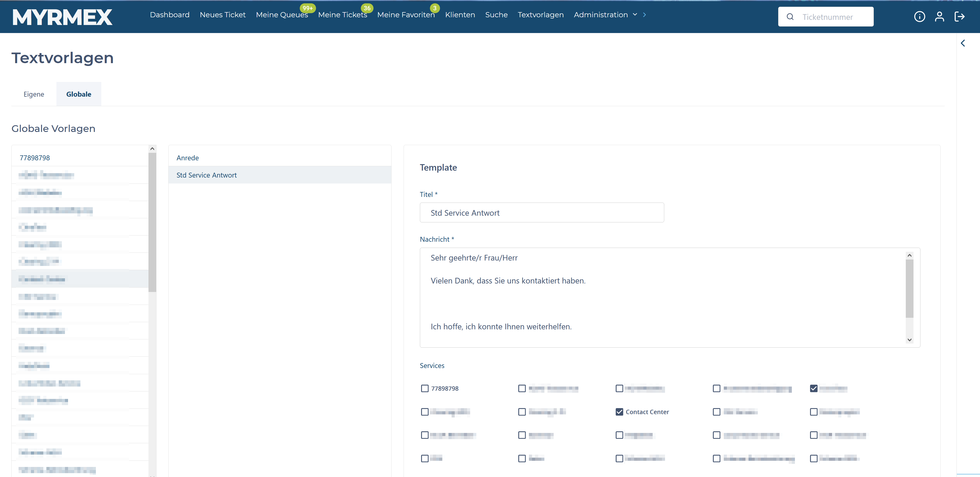Click the search magnifier icon
This screenshot has height=477, width=980.
click(x=790, y=17)
